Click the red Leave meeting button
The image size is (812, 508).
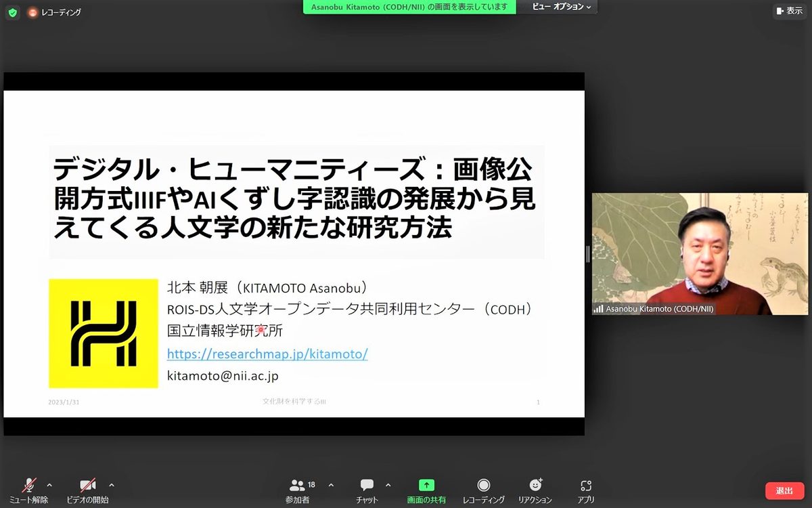coord(784,490)
